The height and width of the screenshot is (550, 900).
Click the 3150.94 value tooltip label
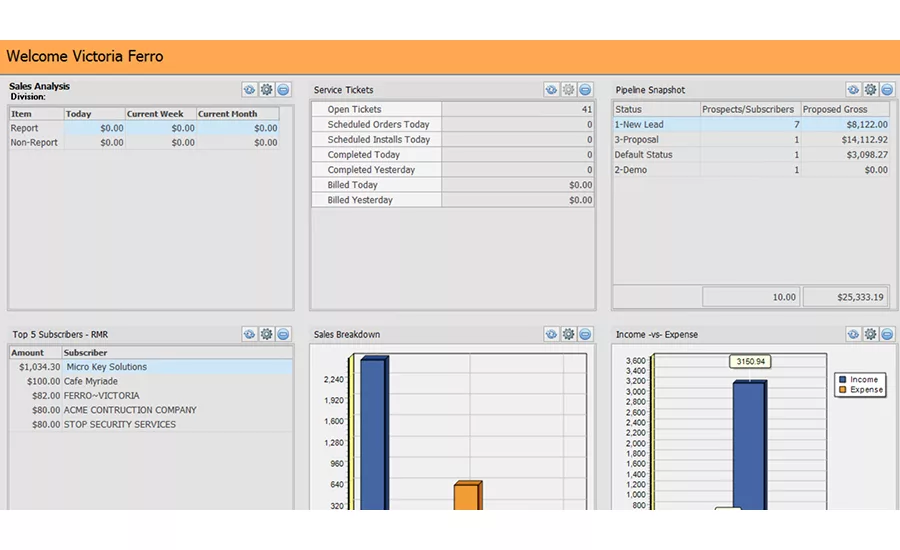pos(750,362)
